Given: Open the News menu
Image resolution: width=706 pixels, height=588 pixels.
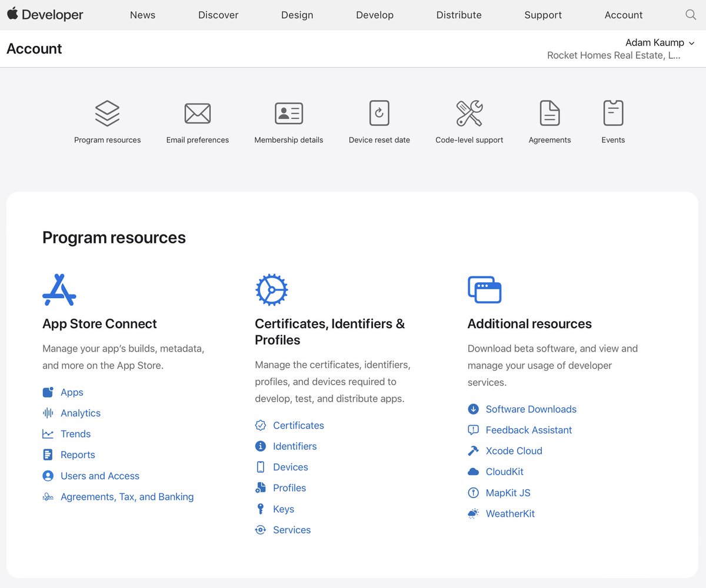Looking at the screenshot, I should coord(143,15).
